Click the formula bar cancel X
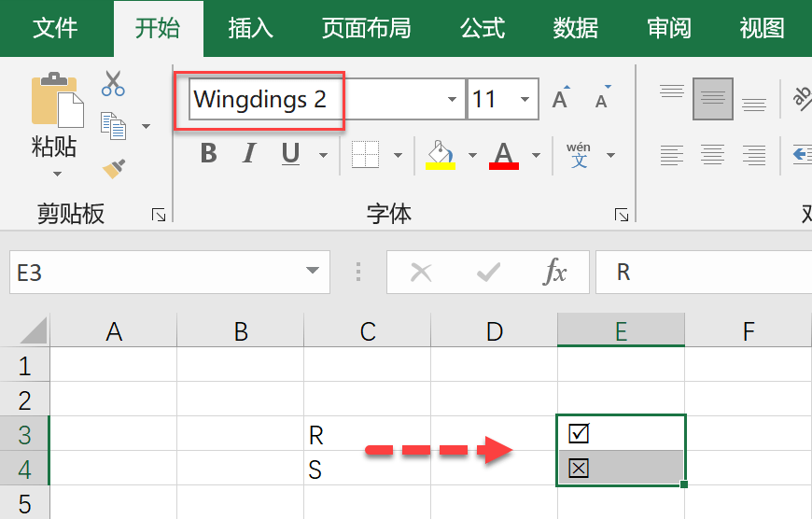 421,272
